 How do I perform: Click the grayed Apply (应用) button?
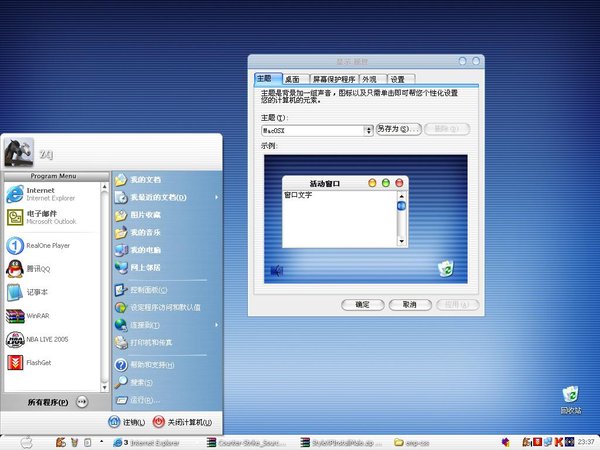457,305
